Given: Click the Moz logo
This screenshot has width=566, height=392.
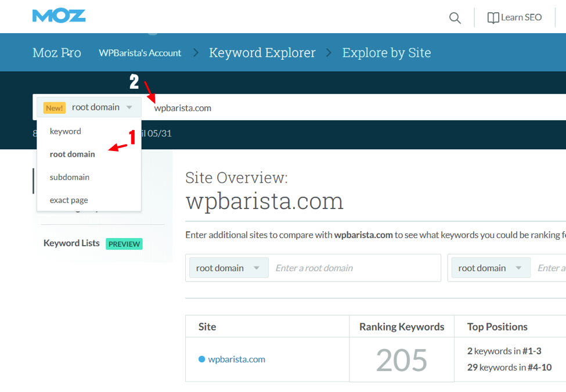Looking at the screenshot, I should (59, 16).
